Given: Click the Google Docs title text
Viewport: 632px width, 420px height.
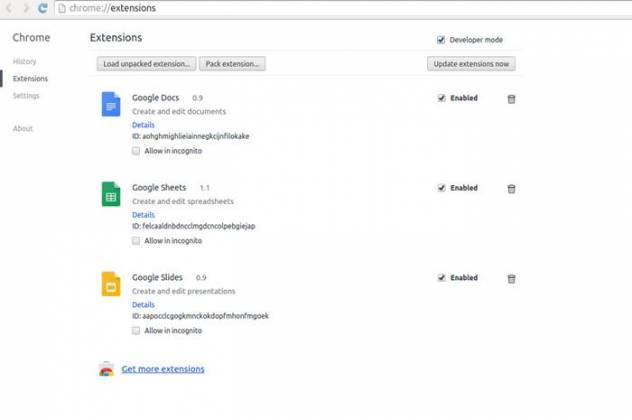Looking at the screenshot, I should 156,98.
